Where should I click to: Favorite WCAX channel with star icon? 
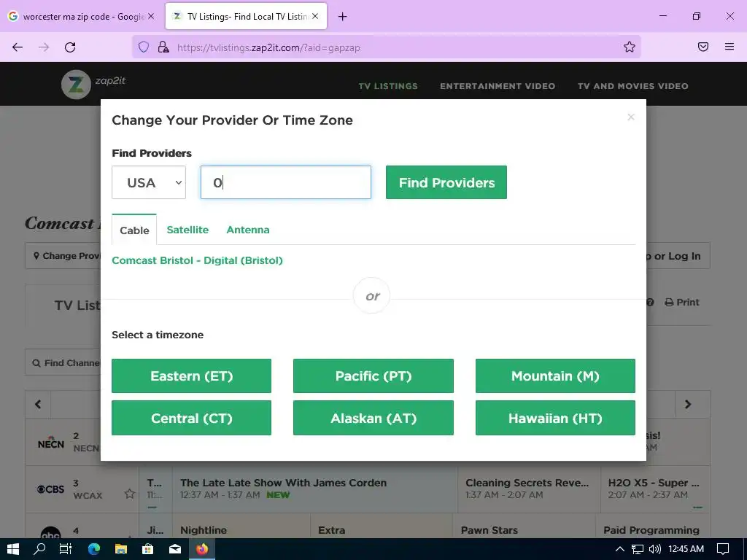(x=129, y=494)
